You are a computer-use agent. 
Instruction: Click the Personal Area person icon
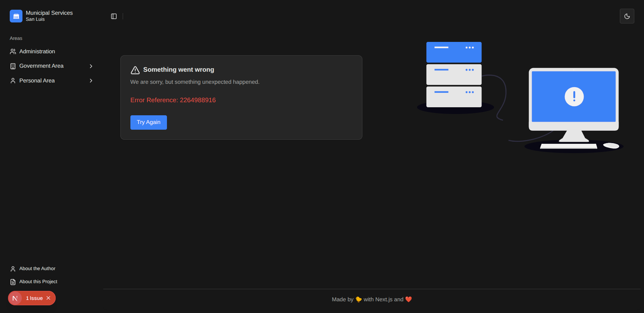coord(13,81)
